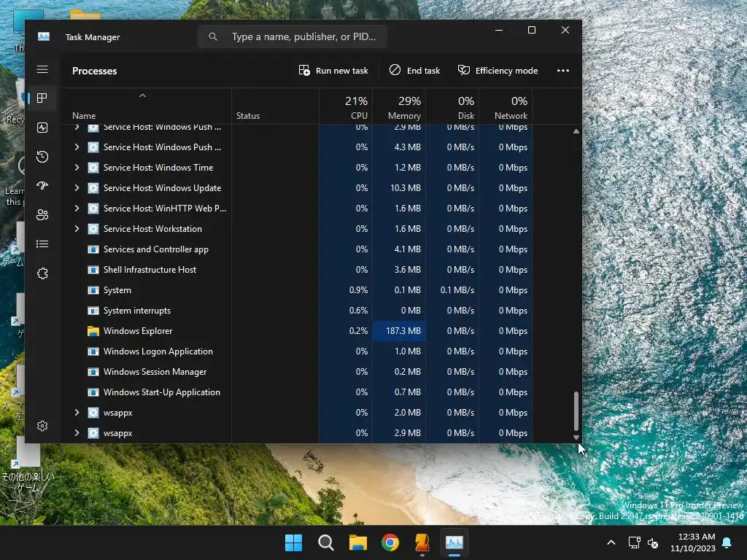
Task: Click the search magnifier icon in Task Manager
Action: [x=213, y=36]
